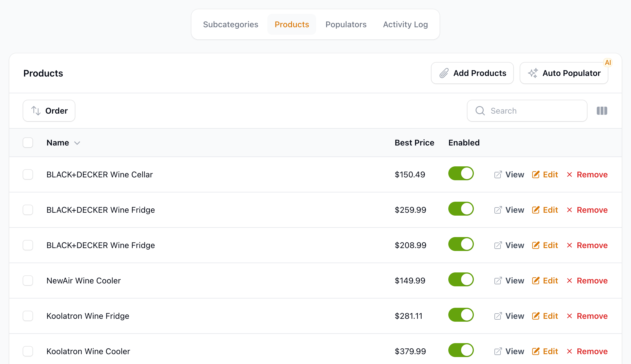Turn off the NewAir Wine Cooler toggle

(461, 279)
